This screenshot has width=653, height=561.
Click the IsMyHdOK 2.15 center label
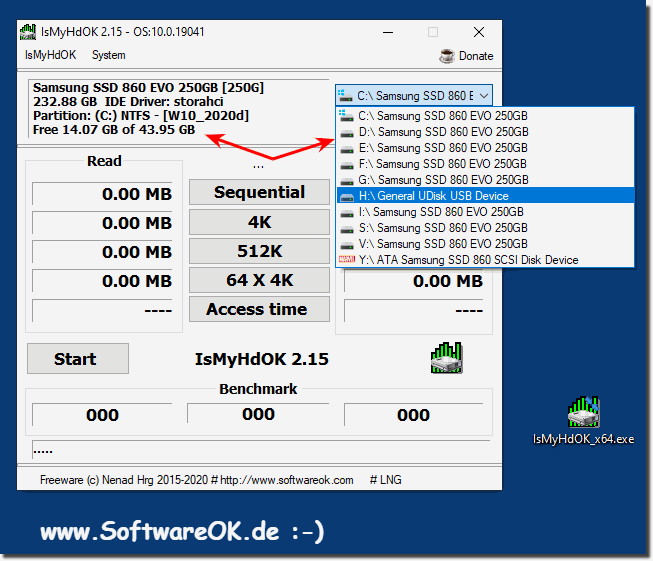click(262, 359)
